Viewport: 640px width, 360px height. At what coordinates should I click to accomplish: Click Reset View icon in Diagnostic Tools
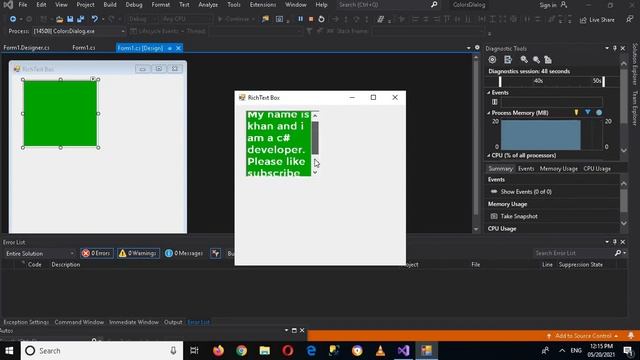point(548,60)
